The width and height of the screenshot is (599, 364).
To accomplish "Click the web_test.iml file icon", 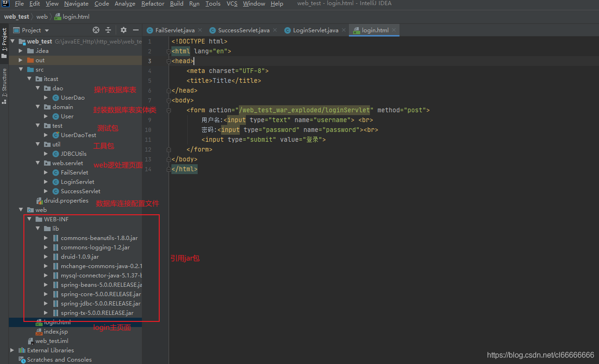I will click(31, 341).
